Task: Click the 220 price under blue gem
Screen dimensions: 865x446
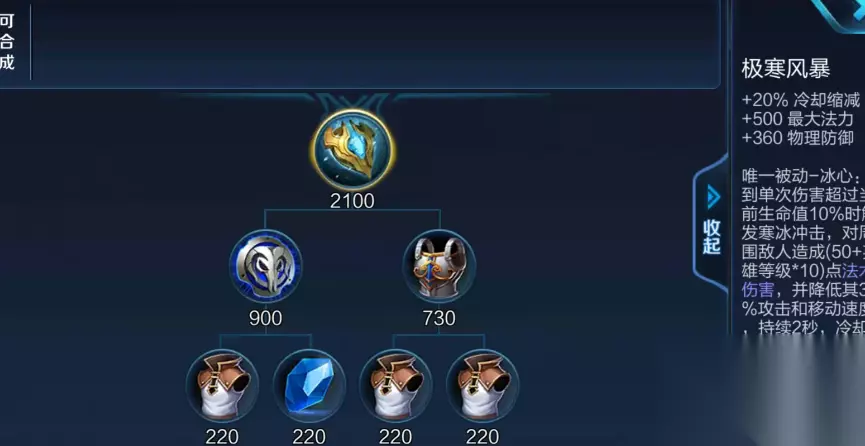Action: coord(309,437)
